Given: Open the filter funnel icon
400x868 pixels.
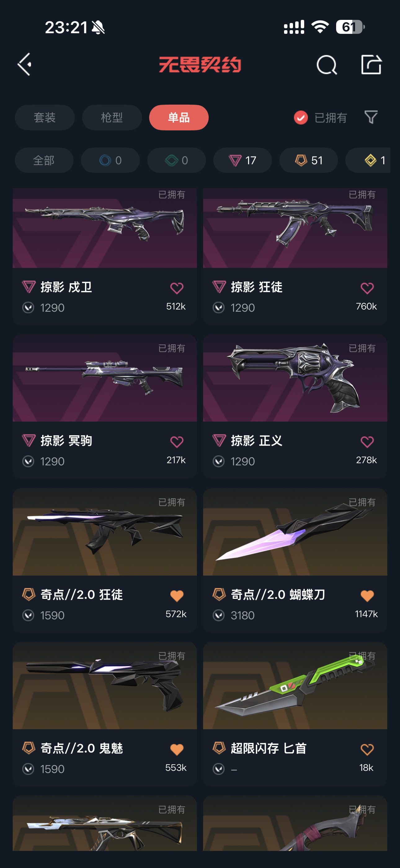Looking at the screenshot, I should [x=371, y=117].
